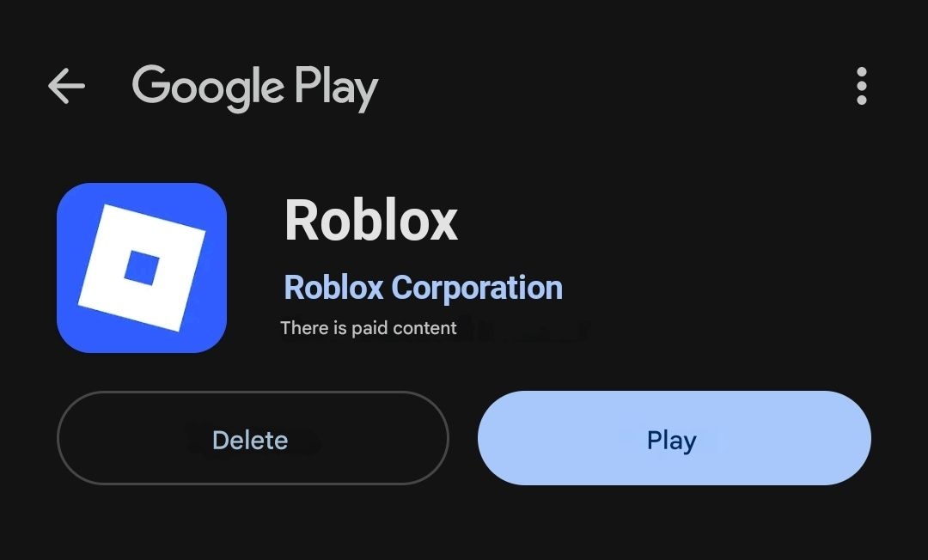Image resolution: width=928 pixels, height=560 pixels.
Task: Select the word Google in the header
Action: pyautogui.click(x=208, y=88)
